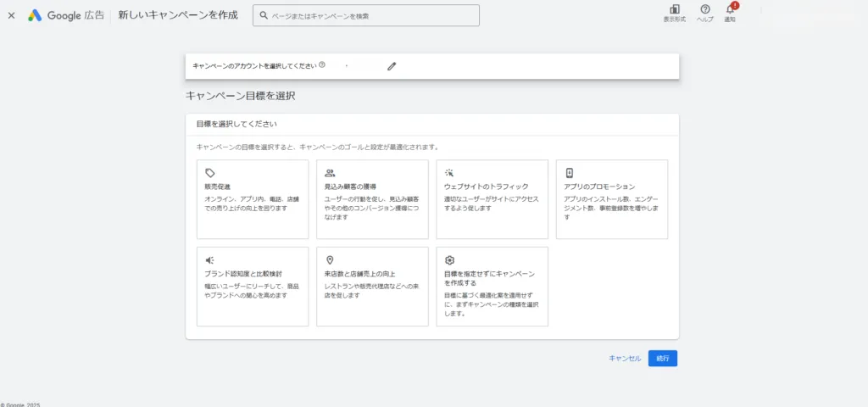Click the 販売促進 description about online sales
This screenshot has width=868, height=407.
[252, 203]
